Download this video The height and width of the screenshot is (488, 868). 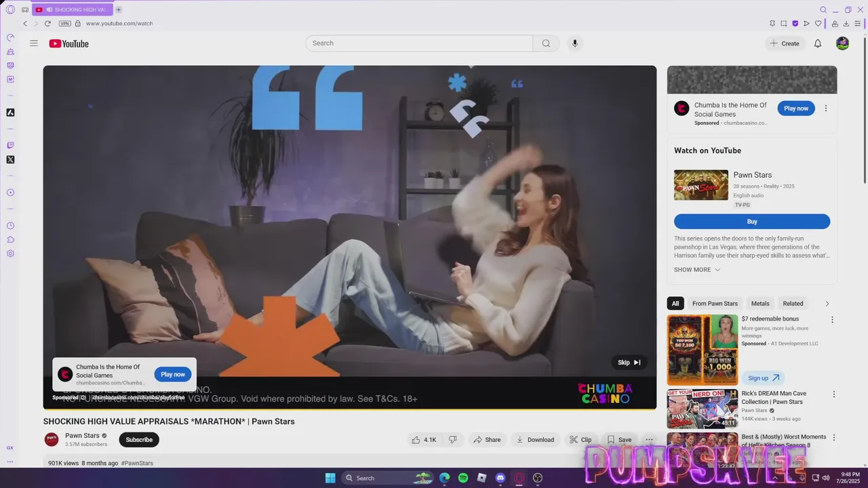tap(535, 440)
